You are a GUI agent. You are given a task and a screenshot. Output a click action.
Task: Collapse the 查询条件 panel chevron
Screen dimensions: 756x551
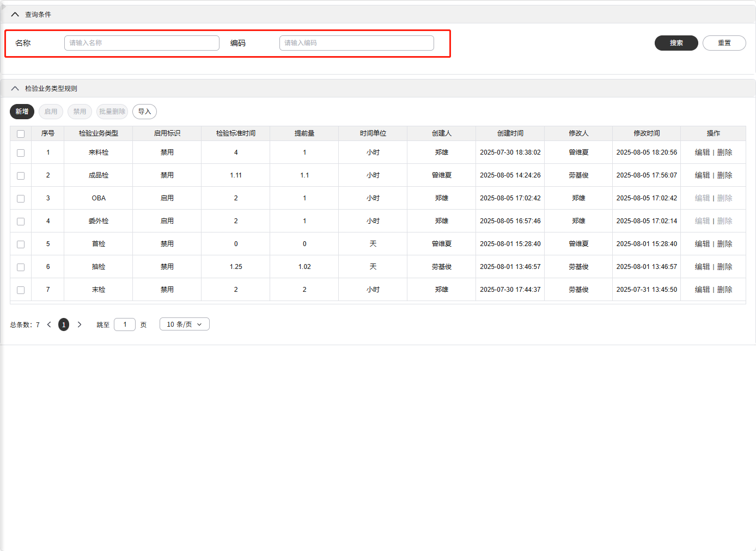(x=15, y=15)
